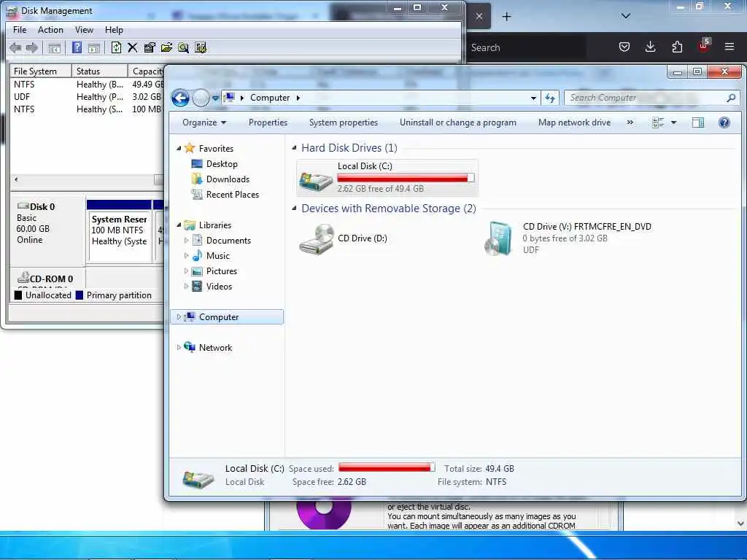Screen dimensions: 747x560
Task: Open a new Firefox tab with plus
Action: point(506,17)
